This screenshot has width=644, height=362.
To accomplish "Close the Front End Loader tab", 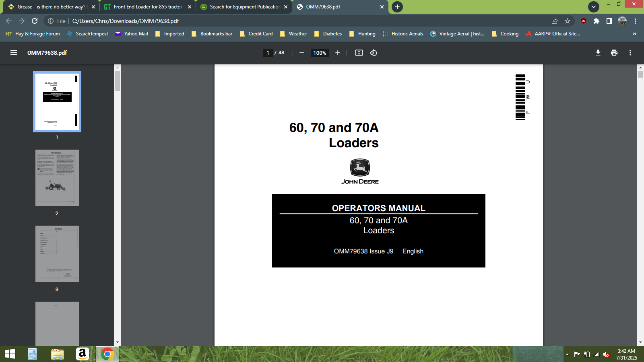I will click(190, 7).
